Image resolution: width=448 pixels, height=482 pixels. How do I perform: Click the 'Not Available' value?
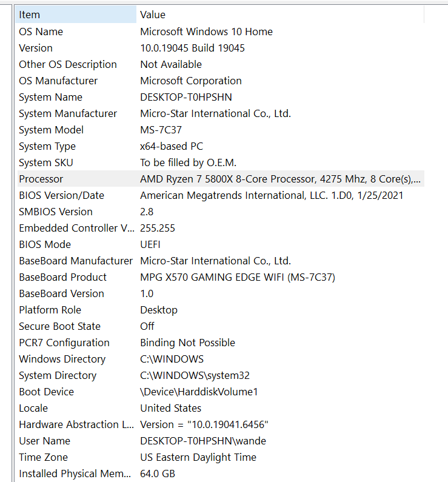[171, 64]
